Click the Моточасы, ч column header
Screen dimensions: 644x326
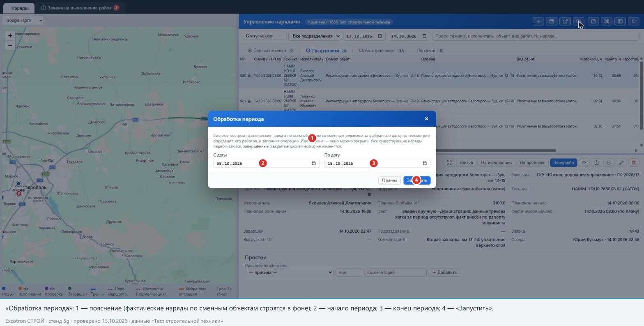[x=591, y=59]
